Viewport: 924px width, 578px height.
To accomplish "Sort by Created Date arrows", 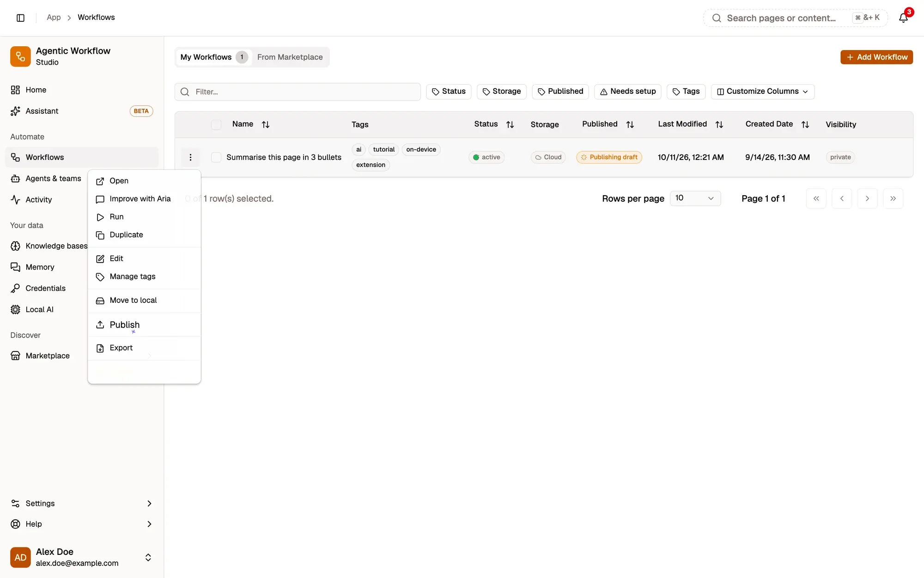I will point(805,124).
